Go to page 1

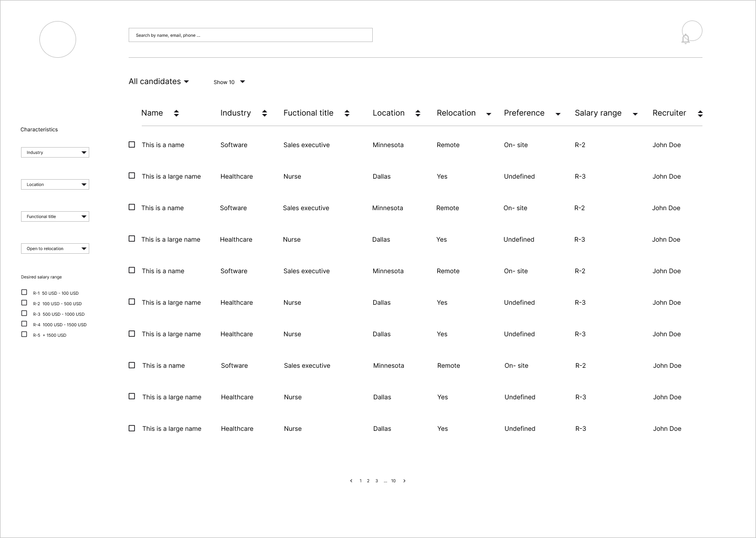(360, 481)
